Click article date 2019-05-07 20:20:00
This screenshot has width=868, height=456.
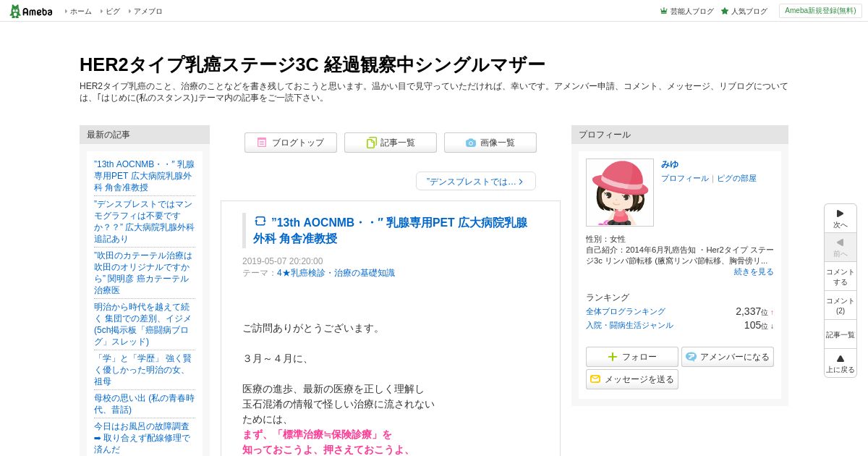[283, 261]
